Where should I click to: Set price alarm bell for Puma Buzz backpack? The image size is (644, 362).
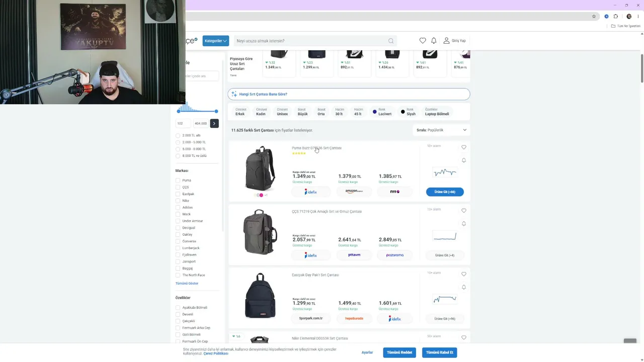pyautogui.click(x=464, y=160)
